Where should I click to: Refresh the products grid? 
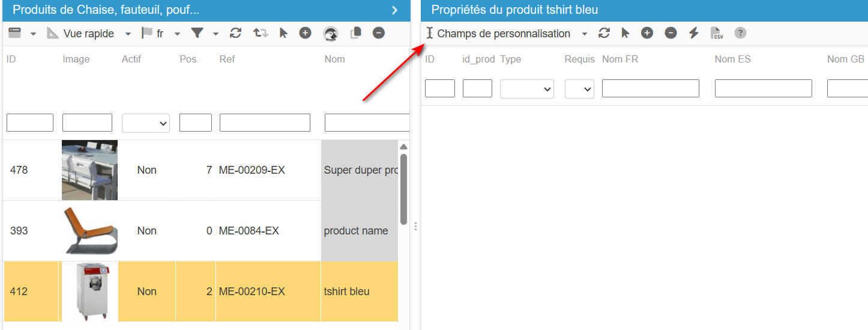pyautogui.click(x=235, y=33)
